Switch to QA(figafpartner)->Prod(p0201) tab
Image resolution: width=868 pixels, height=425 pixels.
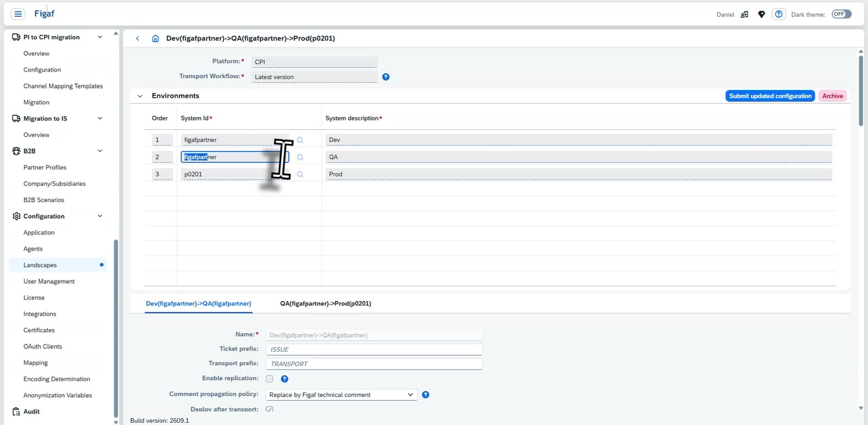325,304
